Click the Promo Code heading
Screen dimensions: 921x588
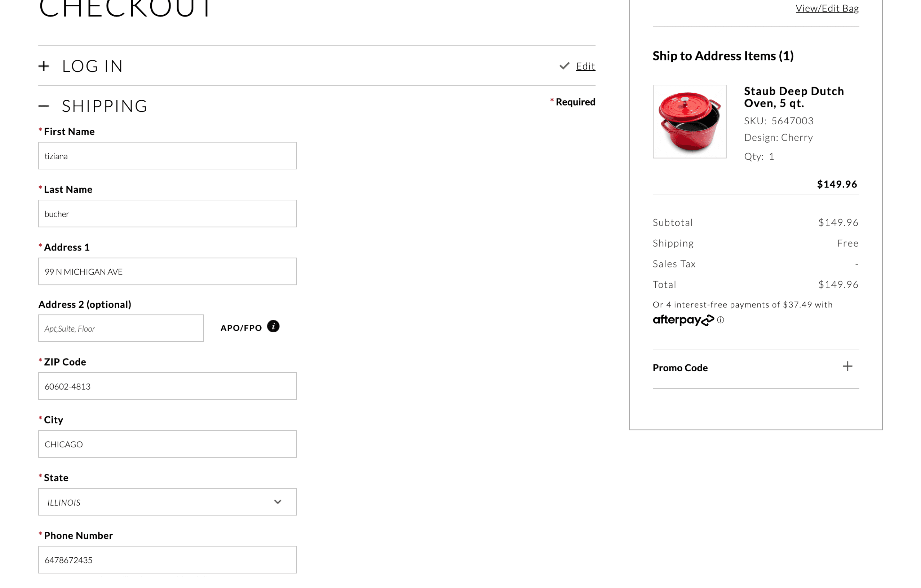coord(680,368)
